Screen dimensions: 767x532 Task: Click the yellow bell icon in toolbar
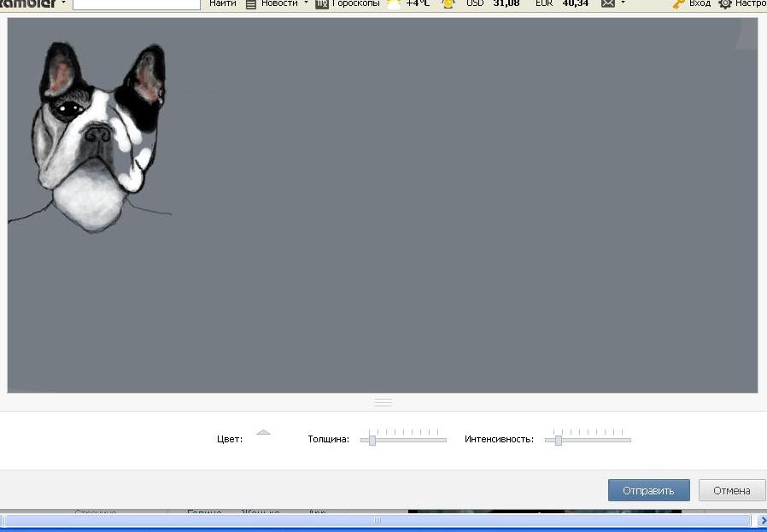(x=448, y=4)
